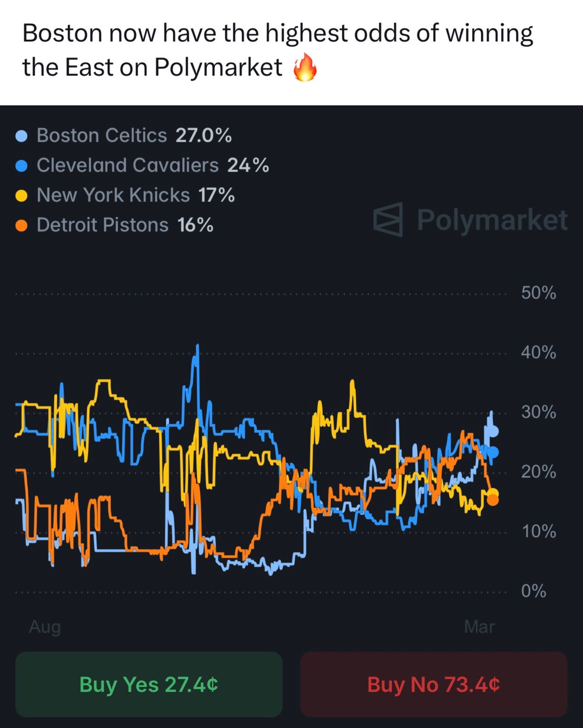The width and height of the screenshot is (583, 728).
Task: Click the Buy No 73.4¢ button
Action: pyautogui.click(x=434, y=685)
